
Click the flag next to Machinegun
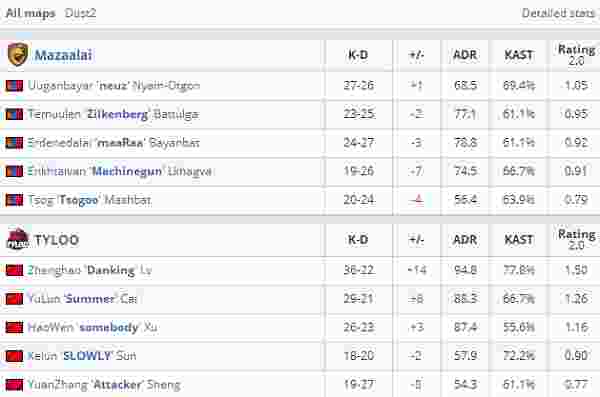[15, 171]
